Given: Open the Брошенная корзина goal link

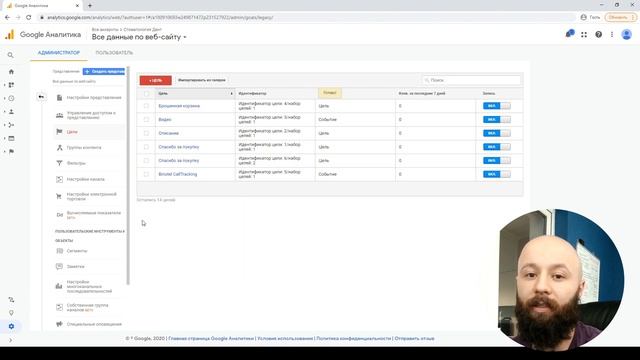Looking at the screenshot, I should [179, 106].
